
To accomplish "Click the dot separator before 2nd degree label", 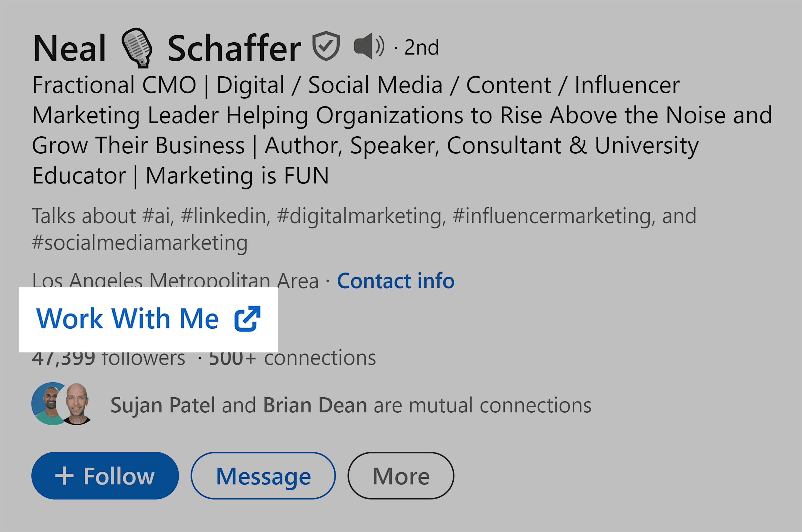I will tap(397, 48).
